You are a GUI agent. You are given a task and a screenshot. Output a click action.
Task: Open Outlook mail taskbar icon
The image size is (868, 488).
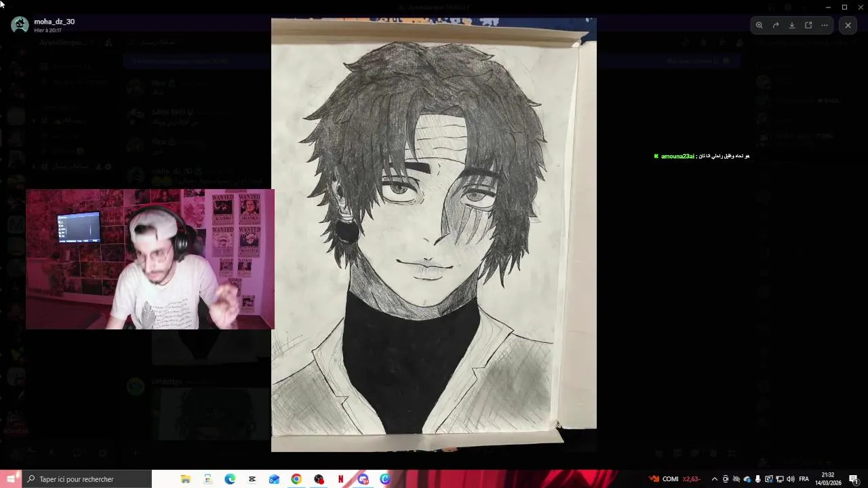(274, 479)
